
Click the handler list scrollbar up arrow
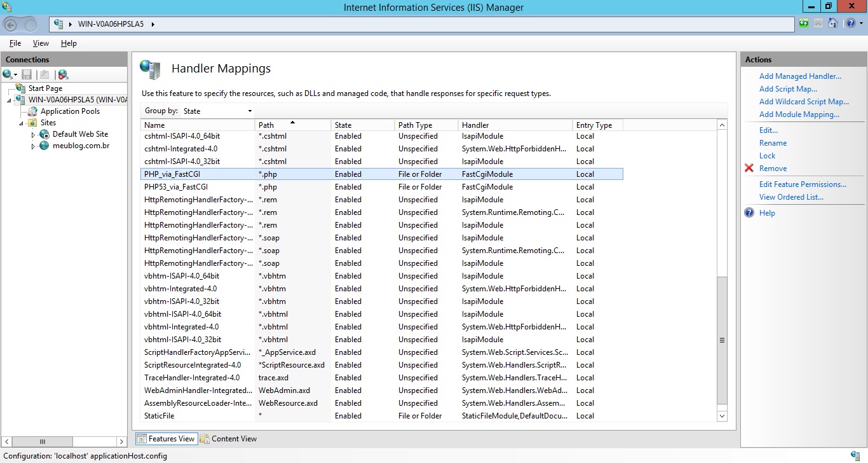pyautogui.click(x=722, y=125)
